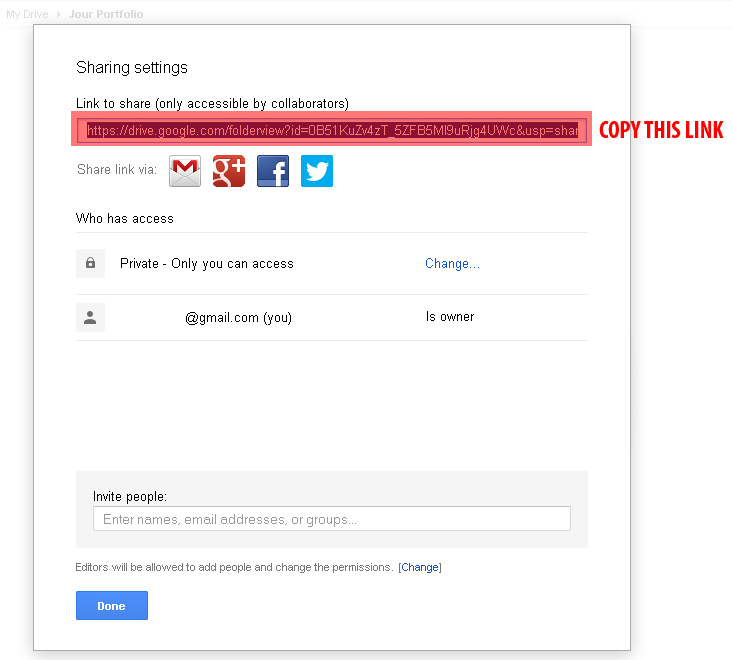The width and height of the screenshot is (732, 660).
Task: Open the Change... access link
Action: click(452, 264)
